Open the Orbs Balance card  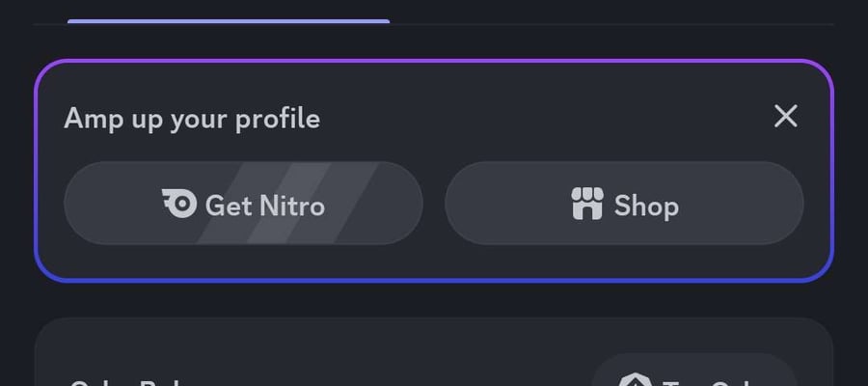434,352
